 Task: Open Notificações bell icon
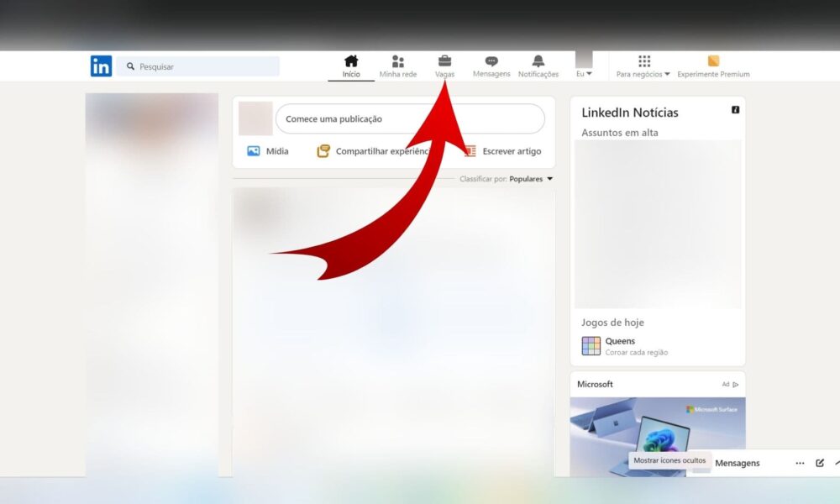tap(538, 61)
